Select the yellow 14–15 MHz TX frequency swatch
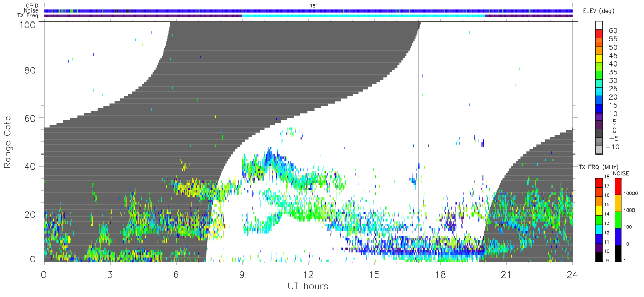The width and height of the screenshot is (644, 297). click(599, 210)
